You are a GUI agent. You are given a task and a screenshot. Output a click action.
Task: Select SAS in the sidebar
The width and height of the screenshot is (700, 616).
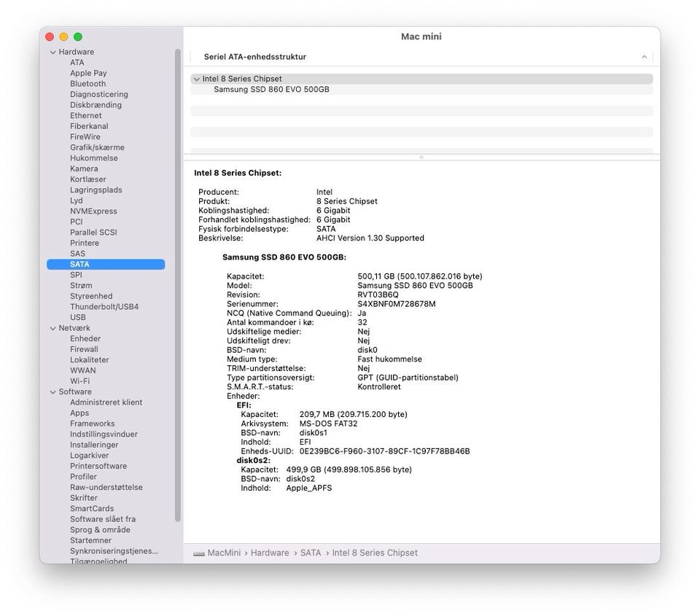click(77, 254)
